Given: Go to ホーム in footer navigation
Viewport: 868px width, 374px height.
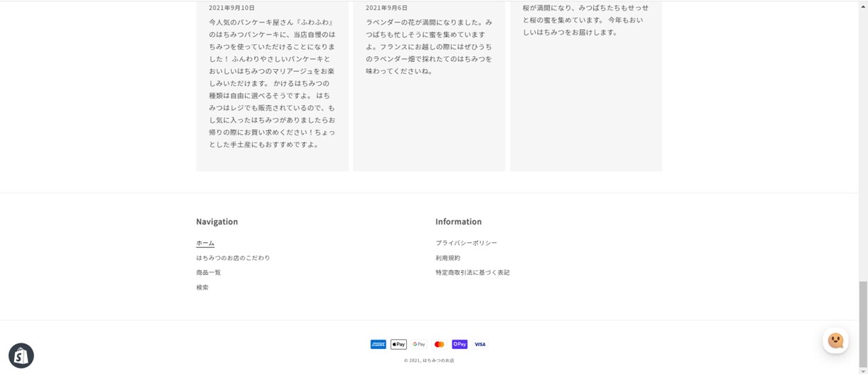Looking at the screenshot, I should click(205, 243).
